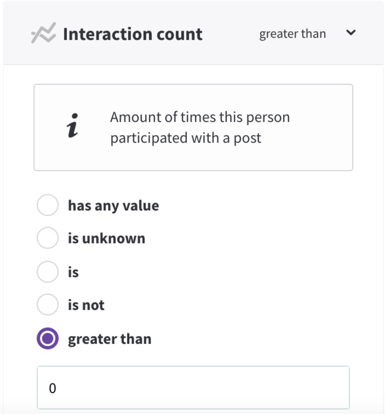This screenshot has height=414, width=385.
Task: Choose the 'is not' radio option
Action: point(48,305)
